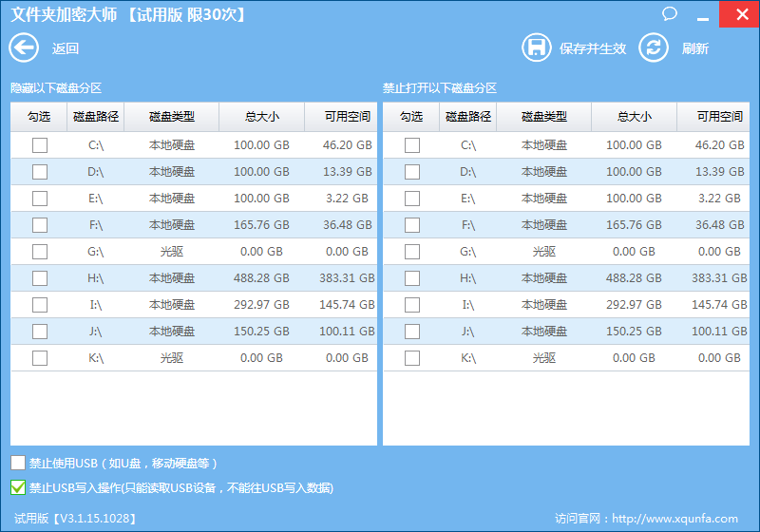Check H:\ in the hide partitions table
760x532 pixels.
coord(40,278)
